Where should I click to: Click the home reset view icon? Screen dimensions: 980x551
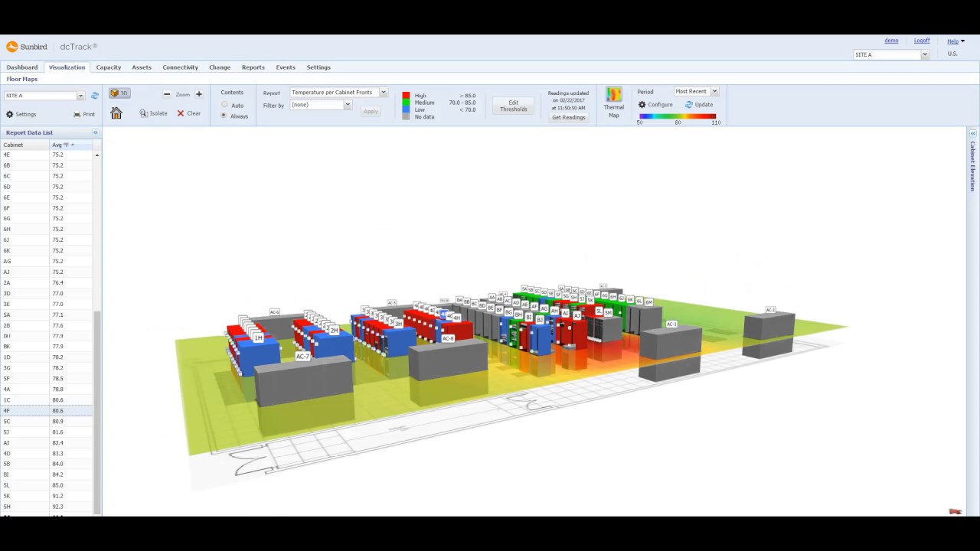(x=116, y=113)
